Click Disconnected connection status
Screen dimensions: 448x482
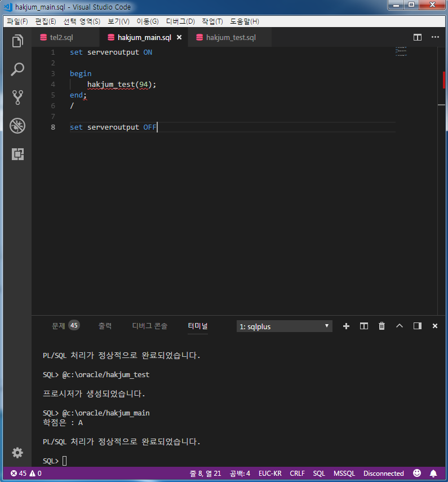click(383, 474)
